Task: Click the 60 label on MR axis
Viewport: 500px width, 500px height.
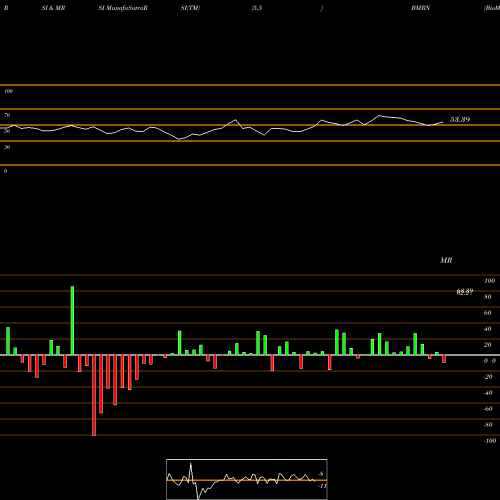Action: coord(488,313)
